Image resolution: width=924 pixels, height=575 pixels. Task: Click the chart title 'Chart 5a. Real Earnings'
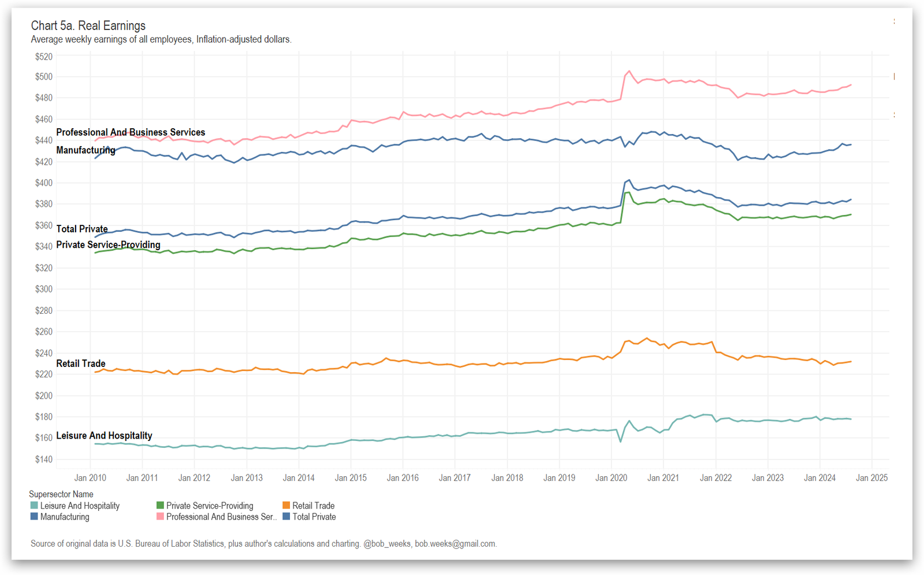click(88, 25)
